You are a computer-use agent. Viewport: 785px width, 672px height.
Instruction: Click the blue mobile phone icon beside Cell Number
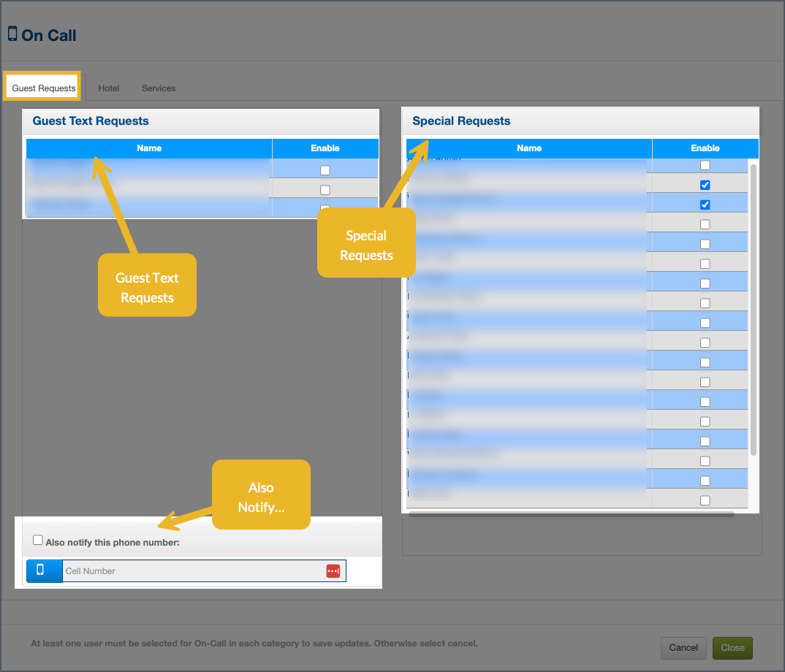pyautogui.click(x=40, y=570)
